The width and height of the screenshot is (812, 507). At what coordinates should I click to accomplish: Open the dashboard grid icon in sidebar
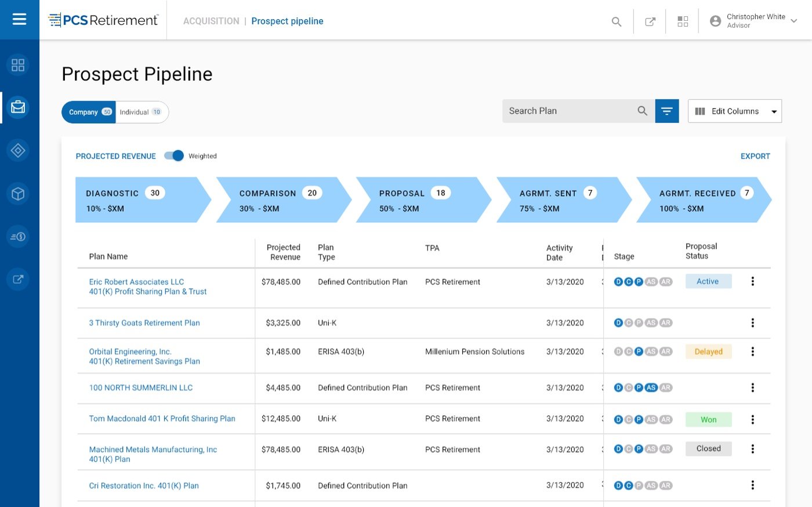pyautogui.click(x=18, y=65)
